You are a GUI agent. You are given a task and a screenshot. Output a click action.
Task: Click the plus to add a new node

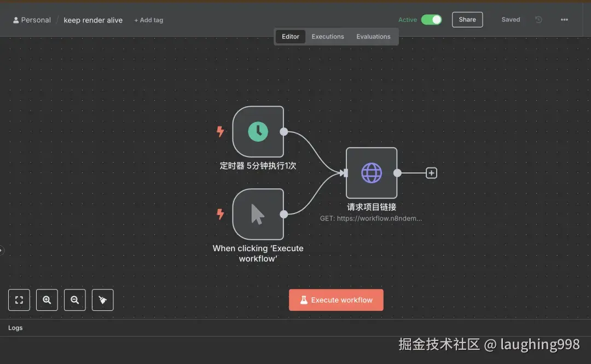431,172
